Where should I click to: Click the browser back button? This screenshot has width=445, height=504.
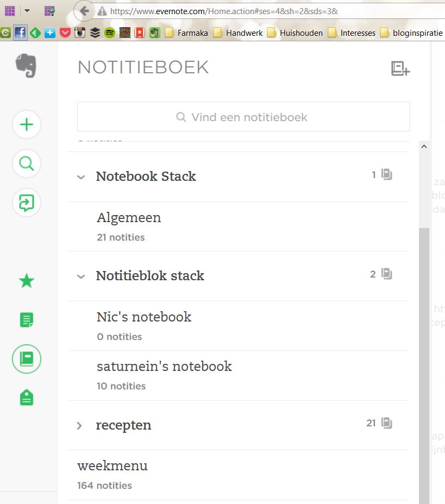(x=84, y=11)
